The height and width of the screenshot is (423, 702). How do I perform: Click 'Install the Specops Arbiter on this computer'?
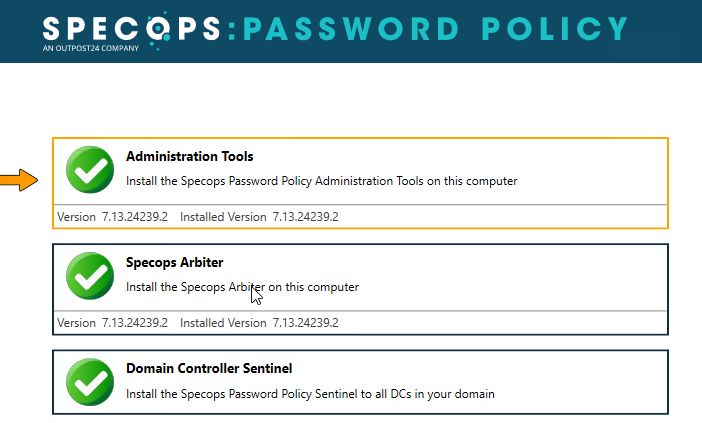tap(242, 287)
